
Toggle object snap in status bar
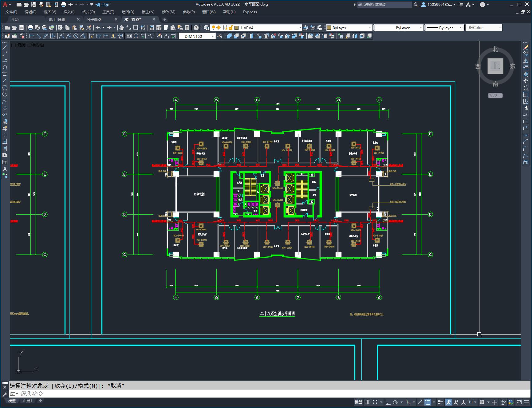428,402
